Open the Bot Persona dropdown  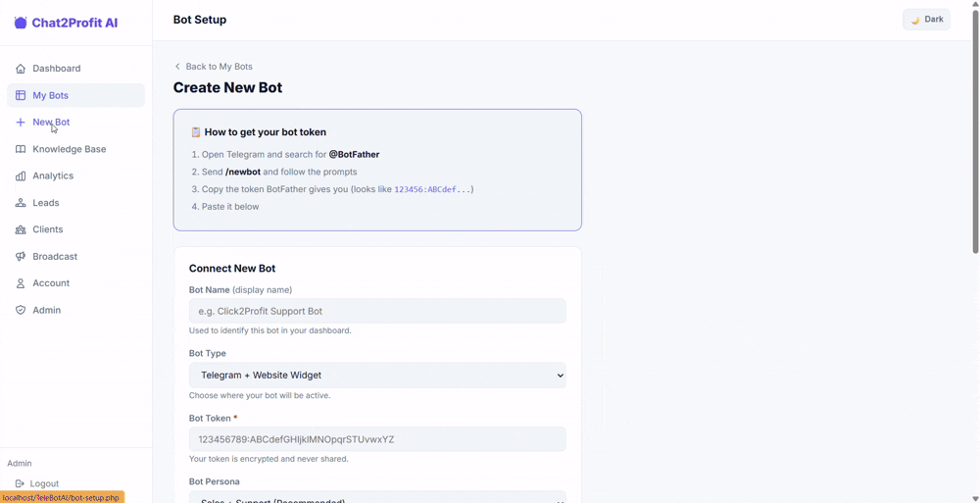pyautogui.click(x=377, y=498)
